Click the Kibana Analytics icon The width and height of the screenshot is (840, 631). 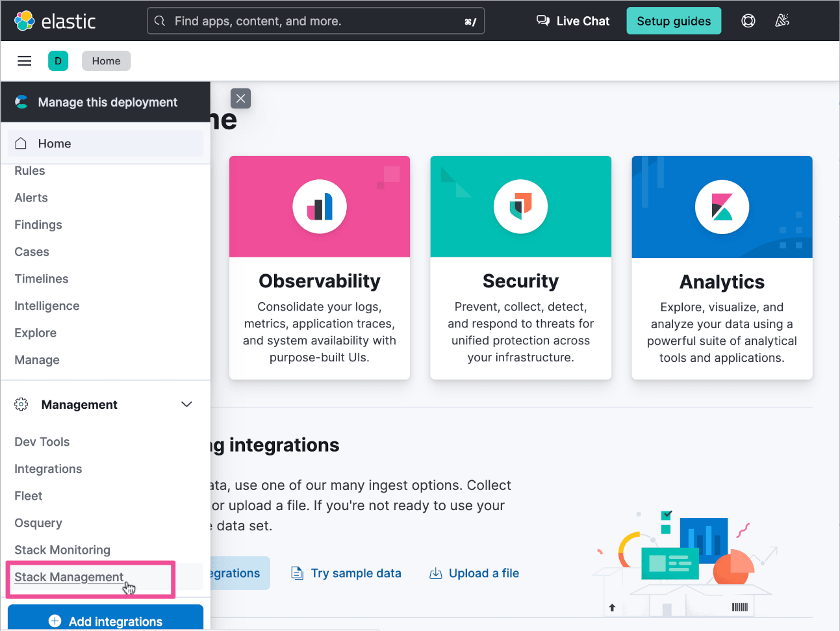click(722, 207)
